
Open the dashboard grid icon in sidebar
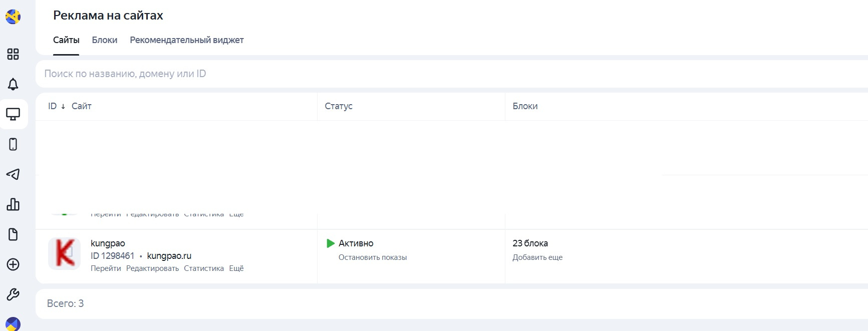click(13, 54)
